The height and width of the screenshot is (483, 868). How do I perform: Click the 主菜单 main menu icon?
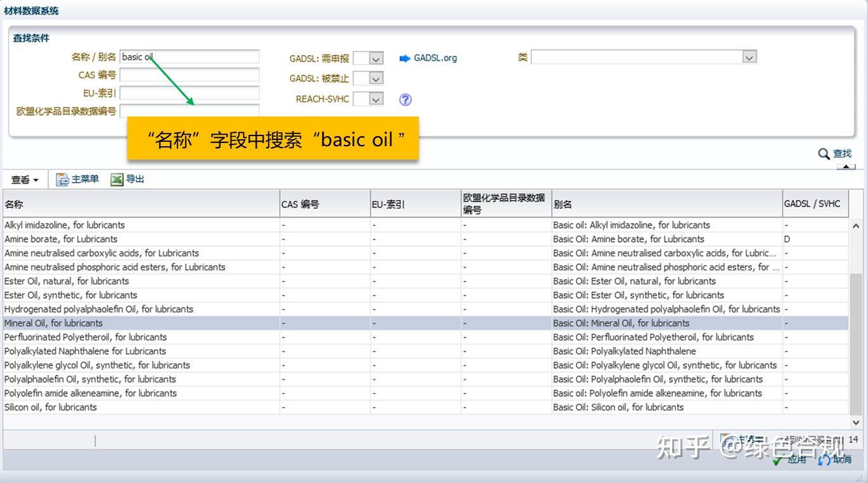click(x=61, y=179)
